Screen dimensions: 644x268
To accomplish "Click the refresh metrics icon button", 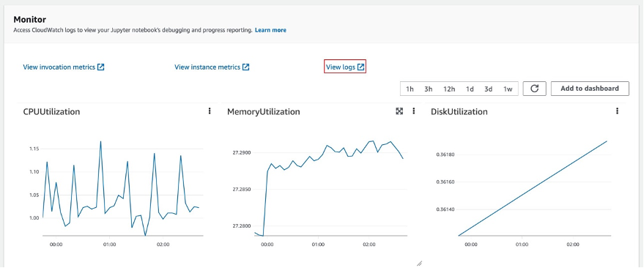I will (534, 89).
